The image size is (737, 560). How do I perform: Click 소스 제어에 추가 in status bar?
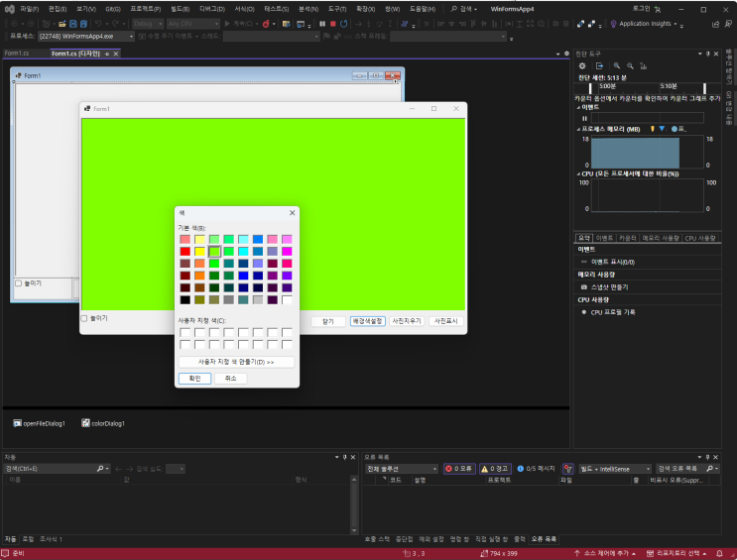pyautogui.click(x=605, y=553)
